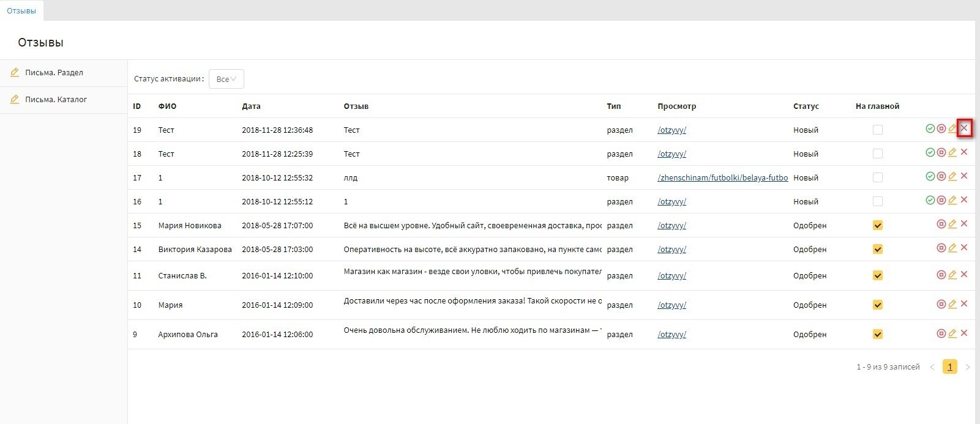This screenshot has height=424, width=980.
Task: Edit review 17 using the pencil icon
Action: (952, 176)
